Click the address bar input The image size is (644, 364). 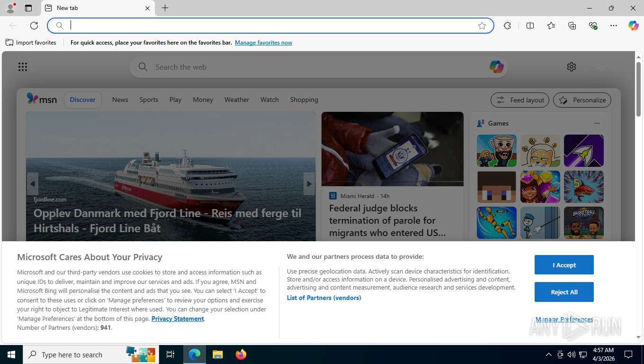point(270,26)
